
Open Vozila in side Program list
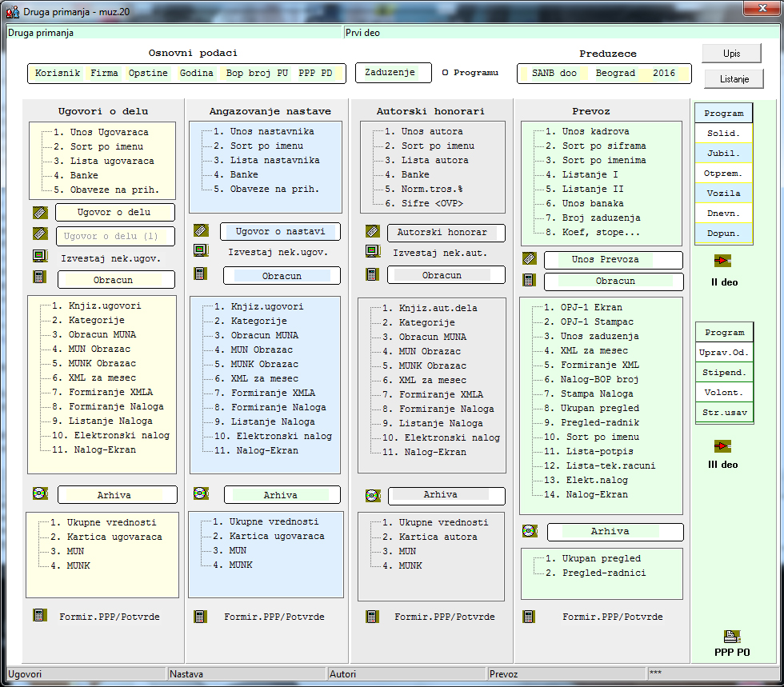coord(723,194)
